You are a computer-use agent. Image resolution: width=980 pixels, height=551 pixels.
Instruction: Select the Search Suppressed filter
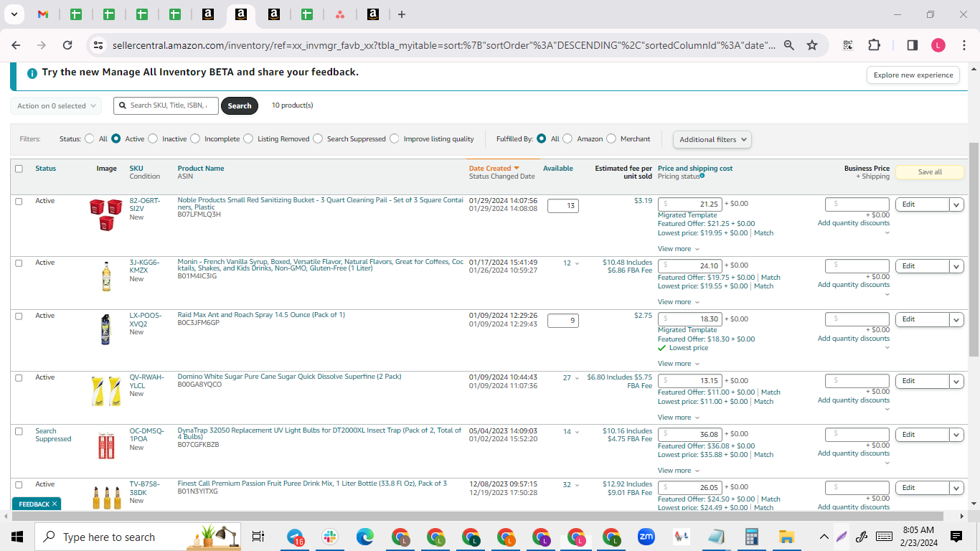tap(318, 138)
